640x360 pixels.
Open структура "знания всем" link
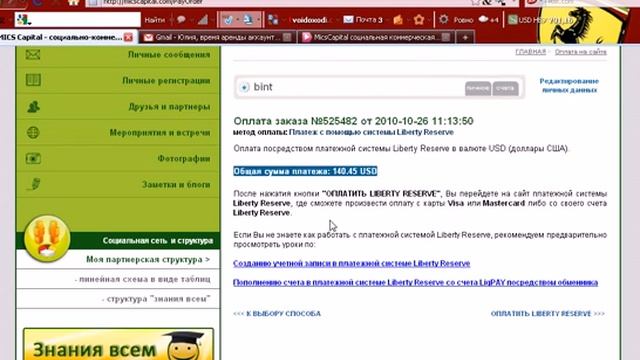[x=156, y=299]
